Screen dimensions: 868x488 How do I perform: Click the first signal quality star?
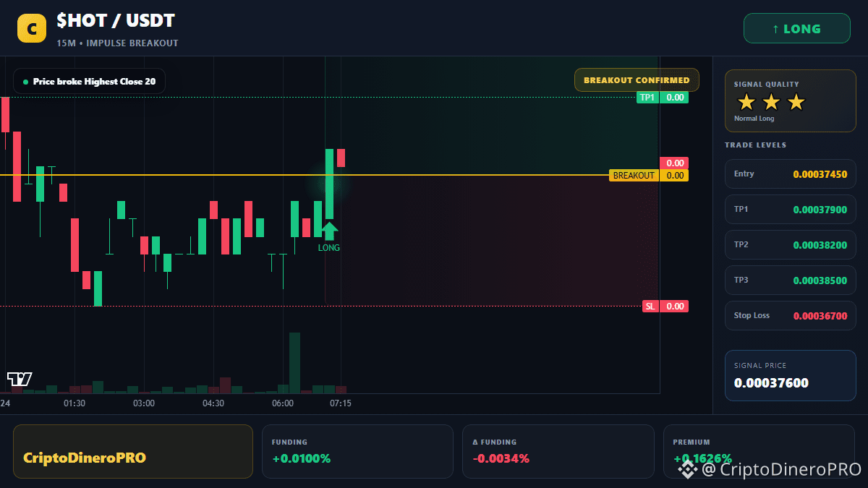746,102
